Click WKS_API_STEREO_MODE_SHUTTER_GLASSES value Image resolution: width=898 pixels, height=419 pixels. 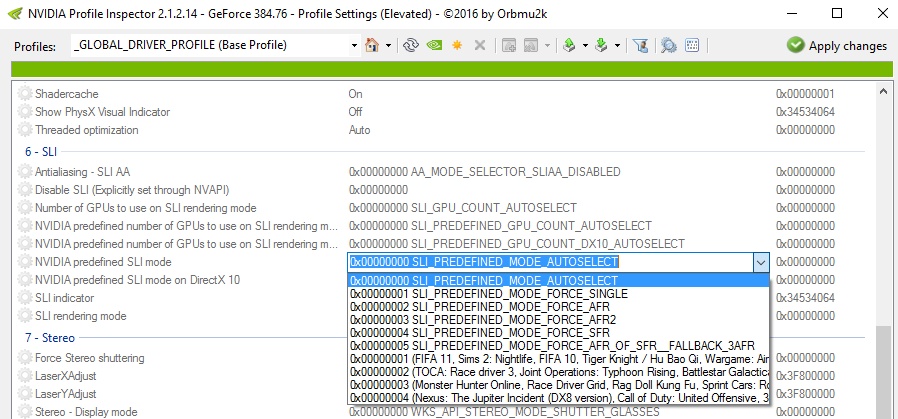tap(504, 412)
